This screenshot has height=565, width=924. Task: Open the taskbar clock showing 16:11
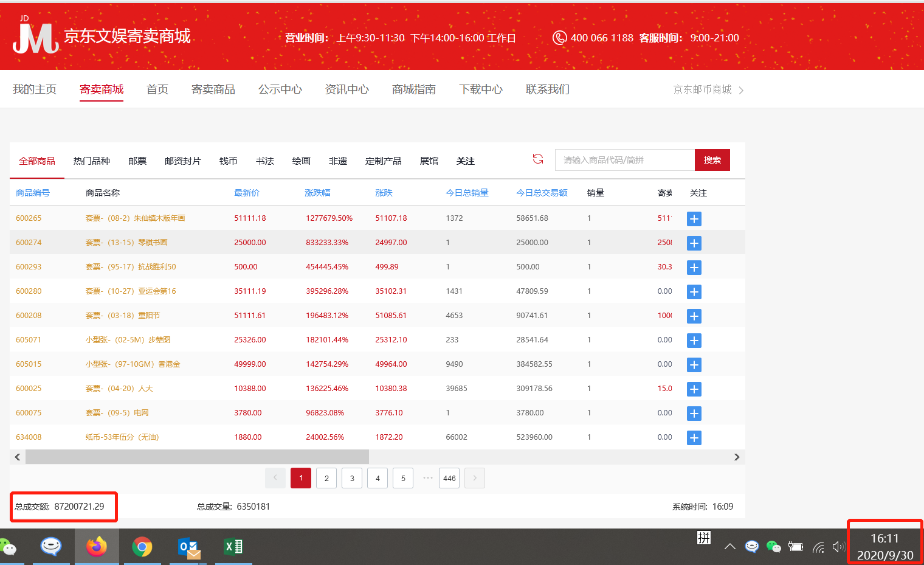[x=884, y=546]
